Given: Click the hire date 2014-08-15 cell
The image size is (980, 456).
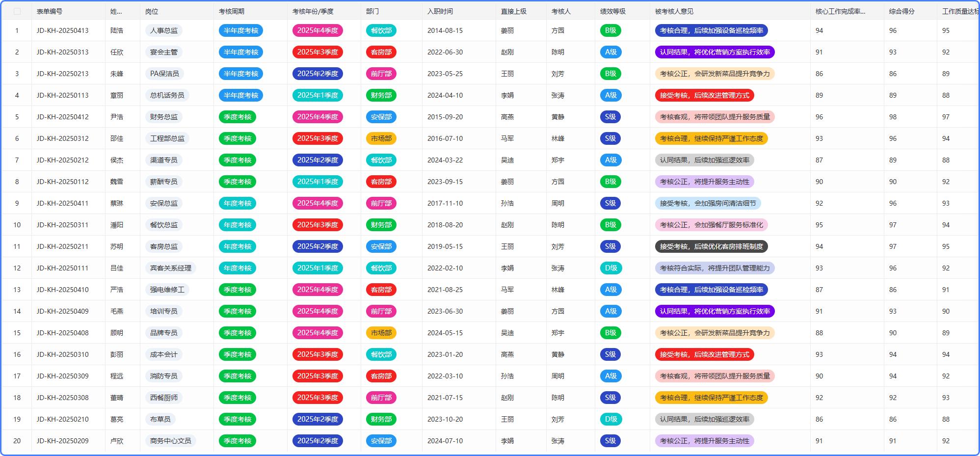Looking at the screenshot, I should click(x=445, y=30).
